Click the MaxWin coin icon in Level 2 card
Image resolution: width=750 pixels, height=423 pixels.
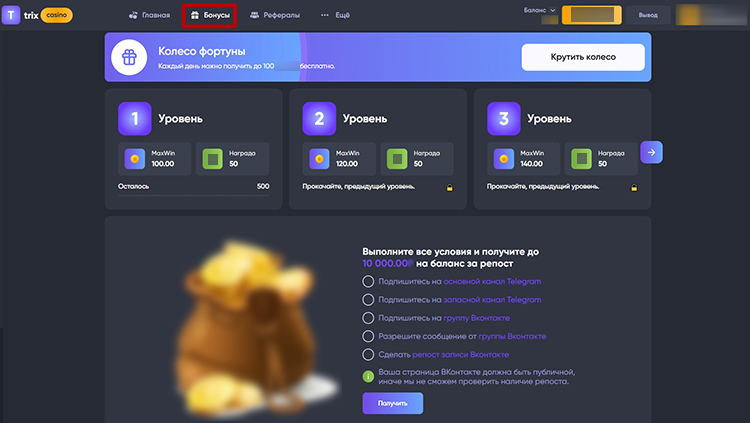[319, 159]
